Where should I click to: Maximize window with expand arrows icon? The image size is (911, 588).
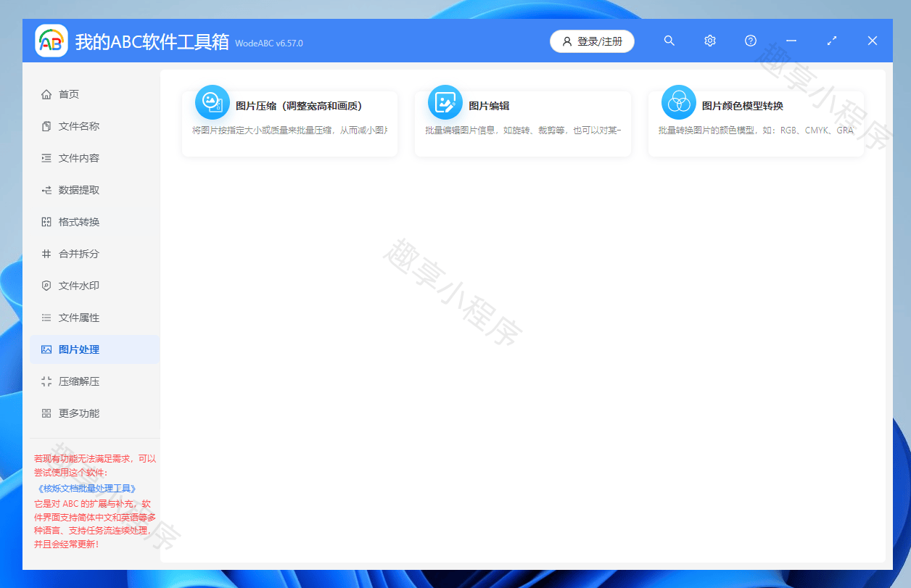point(832,41)
